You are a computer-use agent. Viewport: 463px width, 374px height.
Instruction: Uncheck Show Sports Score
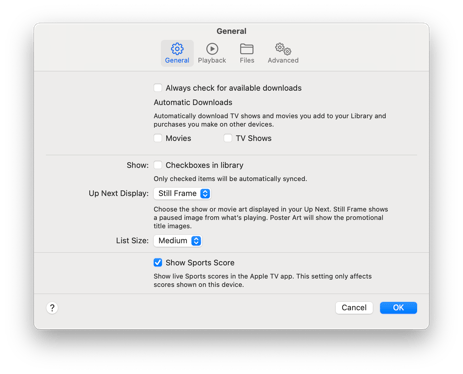pyautogui.click(x=158, y=263)
